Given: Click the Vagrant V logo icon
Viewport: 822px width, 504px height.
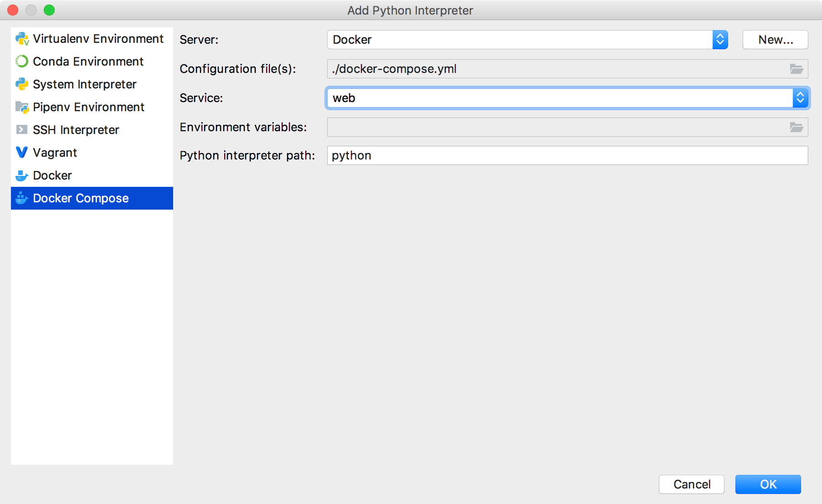Looking at the screenshot, I should pyautogui.click(x=21, y=153).
